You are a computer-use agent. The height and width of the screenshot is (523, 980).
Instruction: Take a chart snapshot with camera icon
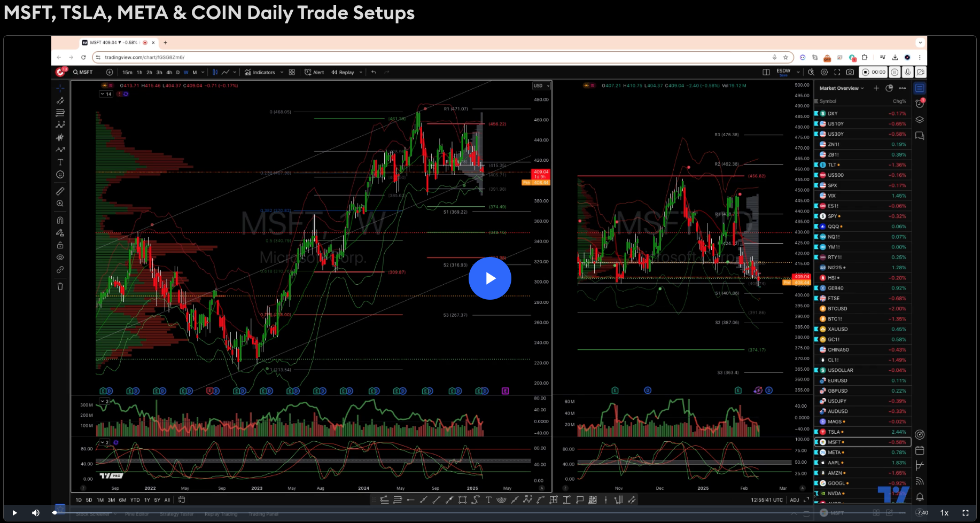click(850, 72)
